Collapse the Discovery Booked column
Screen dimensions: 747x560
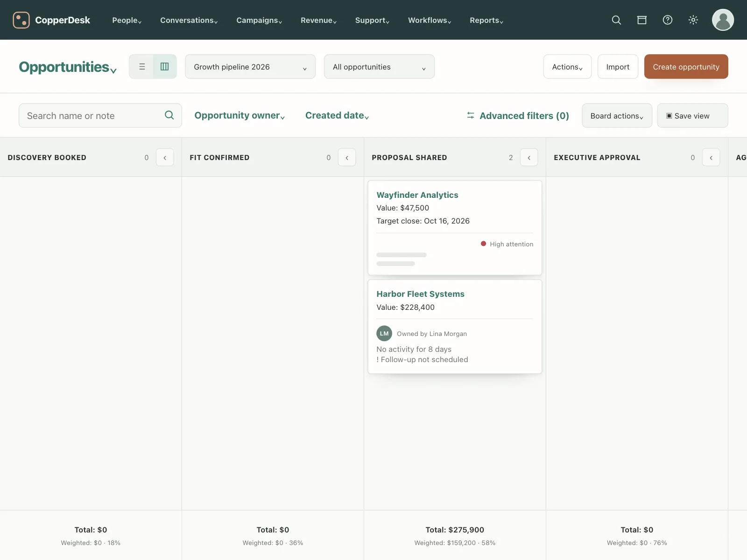pyautogui.click(x=165, y=158)
